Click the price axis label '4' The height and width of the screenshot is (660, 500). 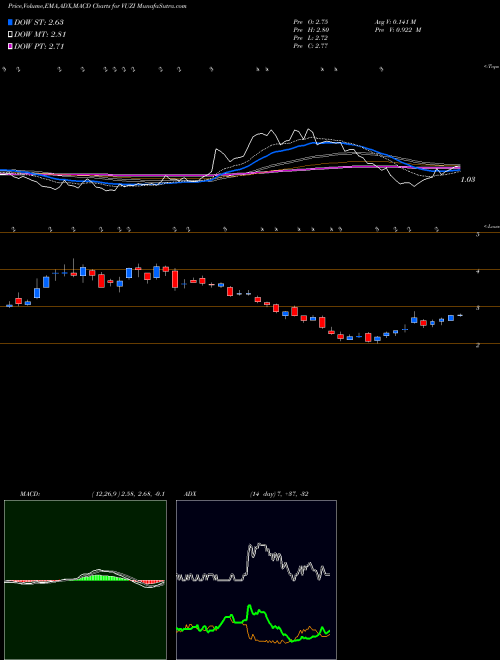click(478, 271)
